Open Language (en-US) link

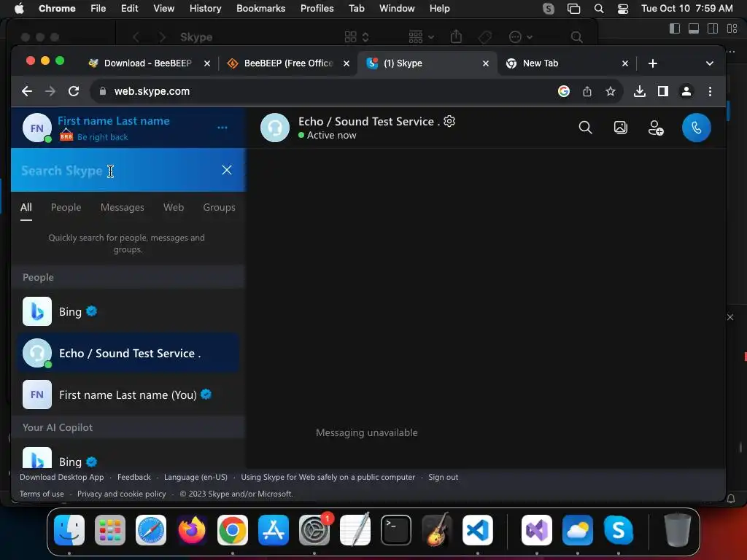tap(196, 477)
